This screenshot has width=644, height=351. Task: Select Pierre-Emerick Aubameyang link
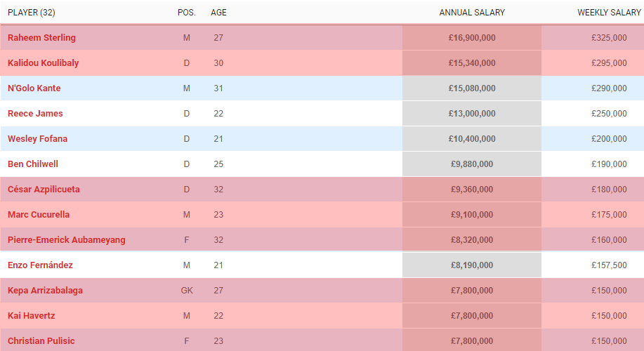pos(67,240)
